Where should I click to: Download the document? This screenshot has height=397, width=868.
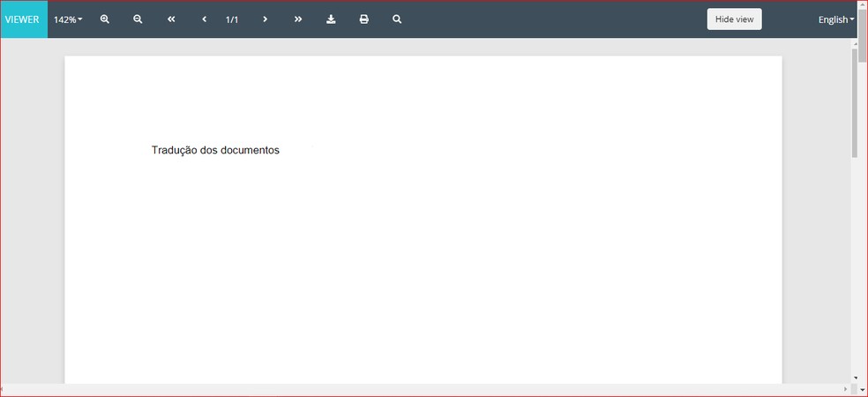(331, 19)
